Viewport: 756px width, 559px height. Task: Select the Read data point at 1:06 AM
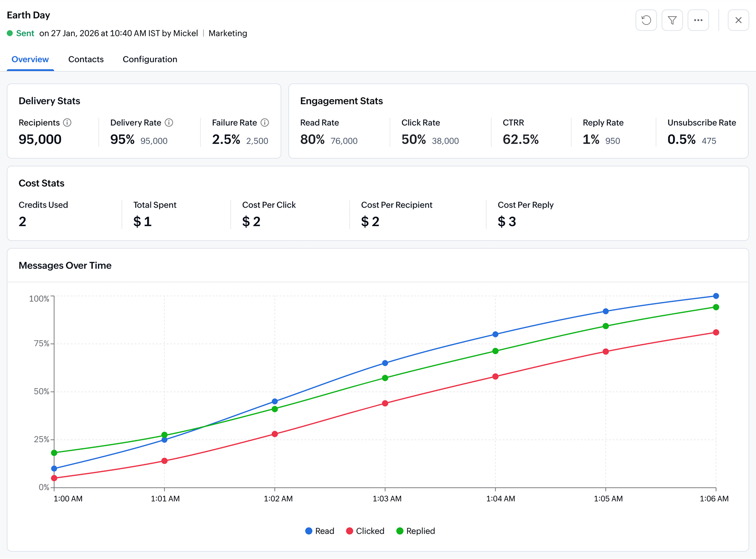click(716, 296)
